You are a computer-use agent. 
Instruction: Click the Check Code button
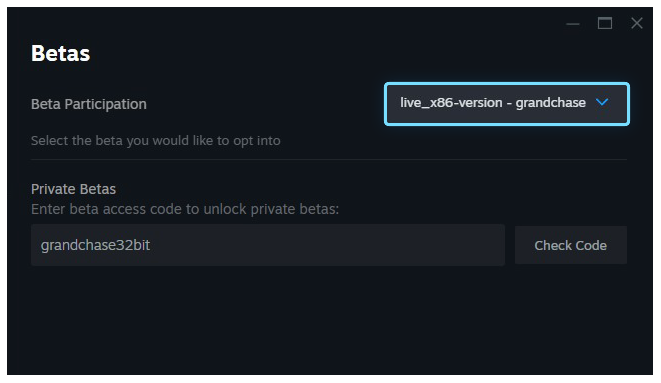click(570, 245)
